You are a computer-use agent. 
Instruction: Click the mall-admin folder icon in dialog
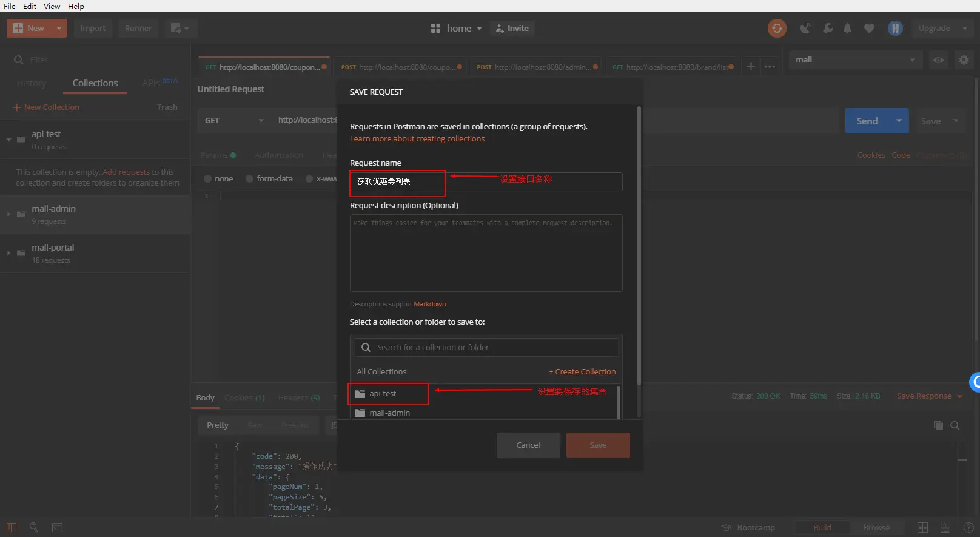pyautogui.click(x=360, y=413)
